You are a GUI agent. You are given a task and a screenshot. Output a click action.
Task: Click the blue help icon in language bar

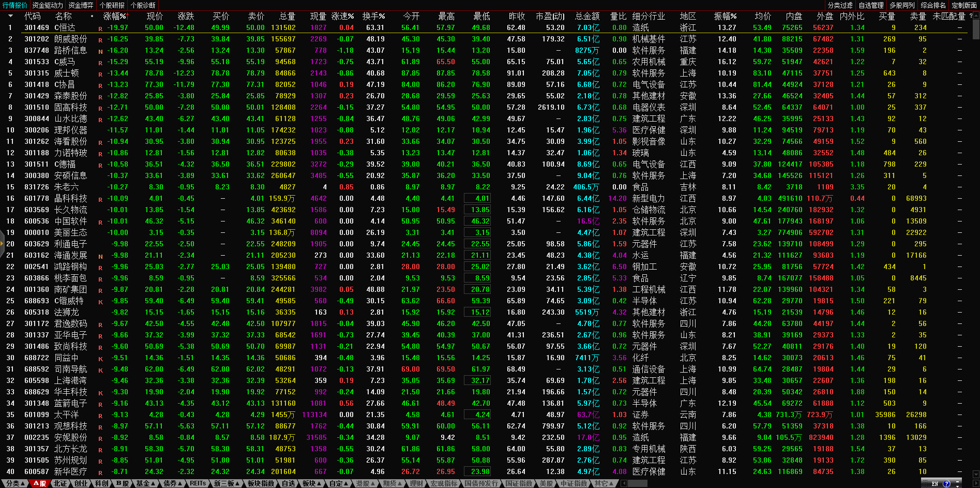pyautogui.click(x=946, y=484)
